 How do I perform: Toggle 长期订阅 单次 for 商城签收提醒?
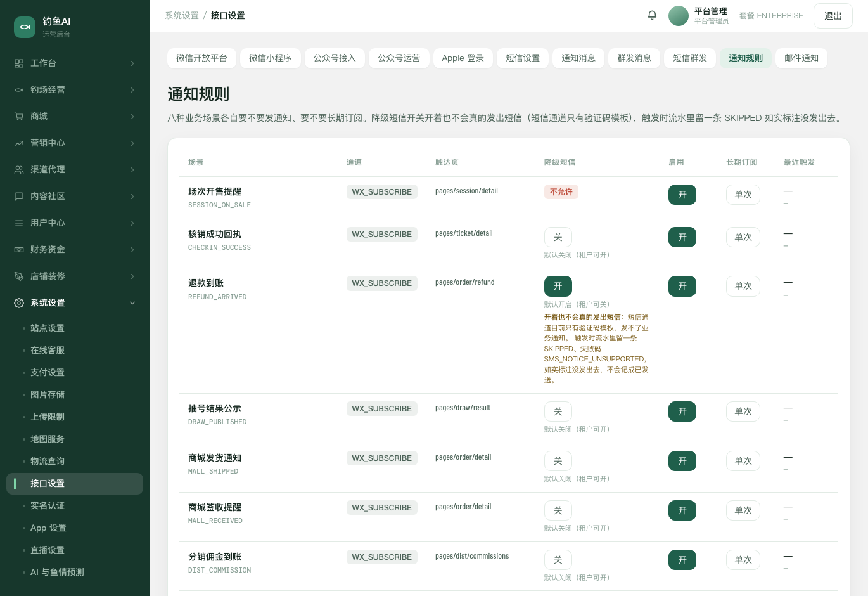click(743, 510)
